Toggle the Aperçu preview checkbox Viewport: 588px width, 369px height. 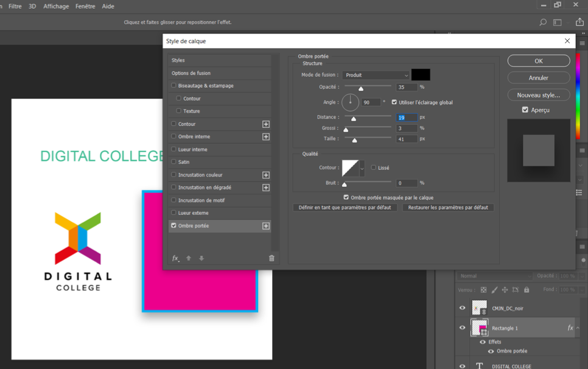tap(525, 110)
